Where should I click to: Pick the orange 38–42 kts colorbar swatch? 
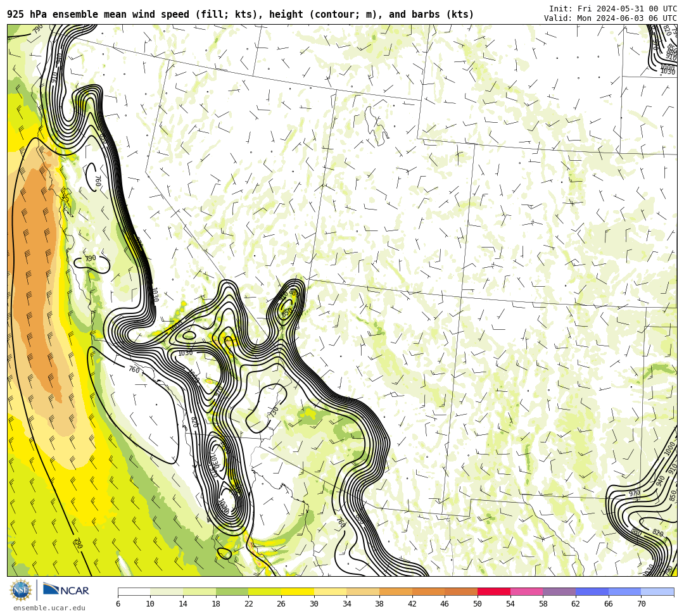pyautogui.click(x=396, y=591)
